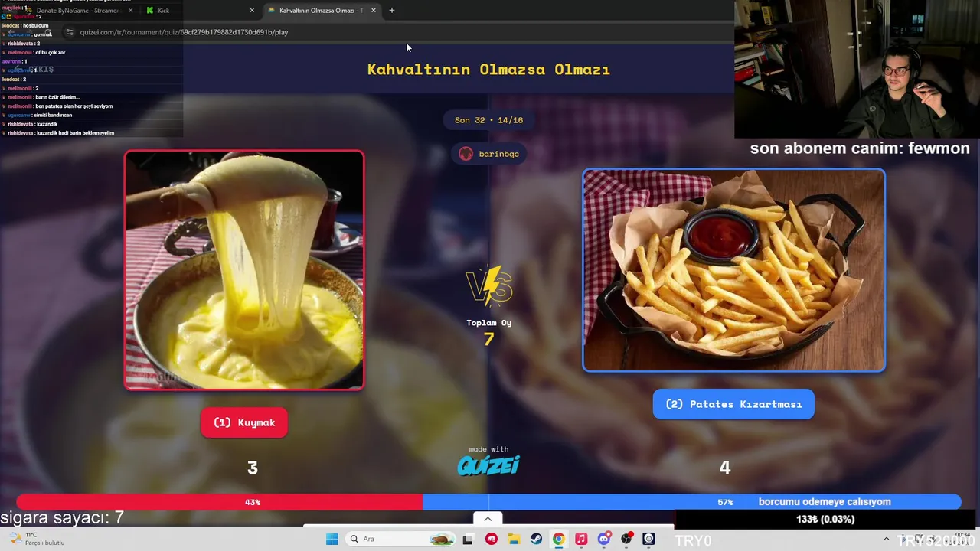Screen dimensions: 980x551
Task: Click the Son 32 • 14/16 round badge
Action: [x=488, y=120]
